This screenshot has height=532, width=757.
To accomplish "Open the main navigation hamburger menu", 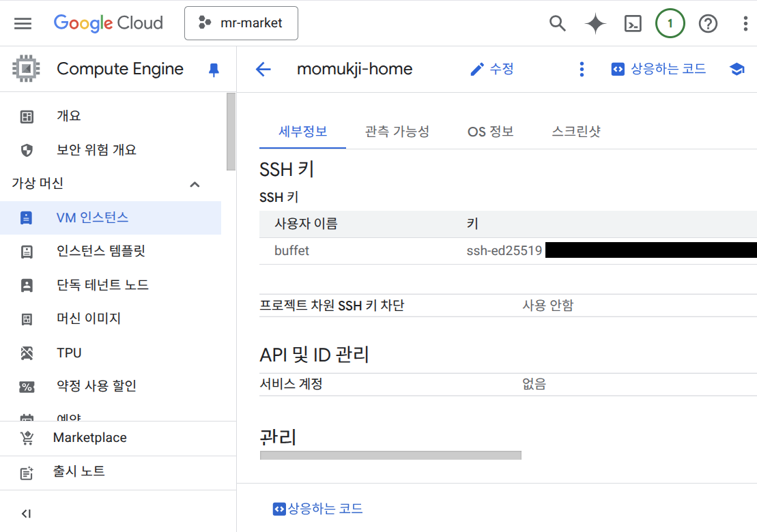I will click(23, 24).
